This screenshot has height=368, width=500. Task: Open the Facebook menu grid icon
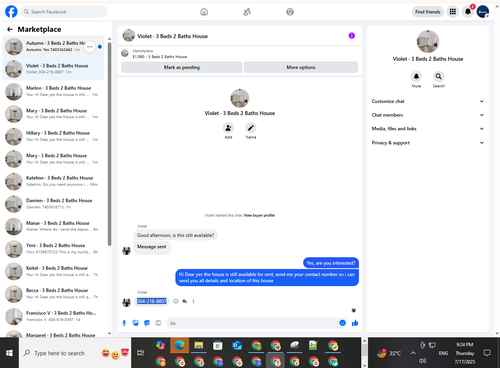(453, 12)
